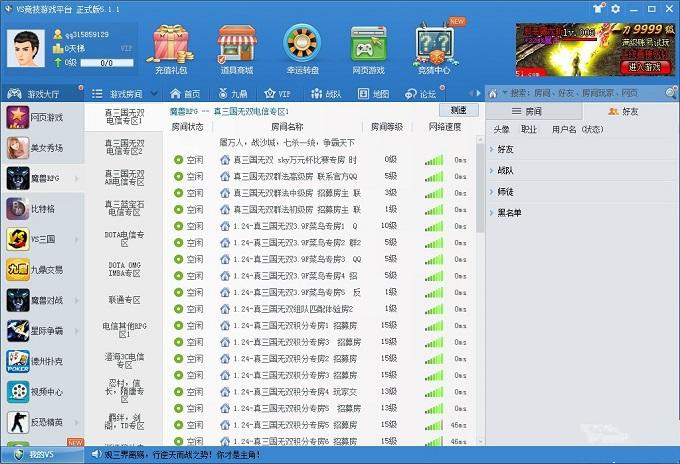
Task: Open the 地图 map tab
Action: tap(374, 93)
